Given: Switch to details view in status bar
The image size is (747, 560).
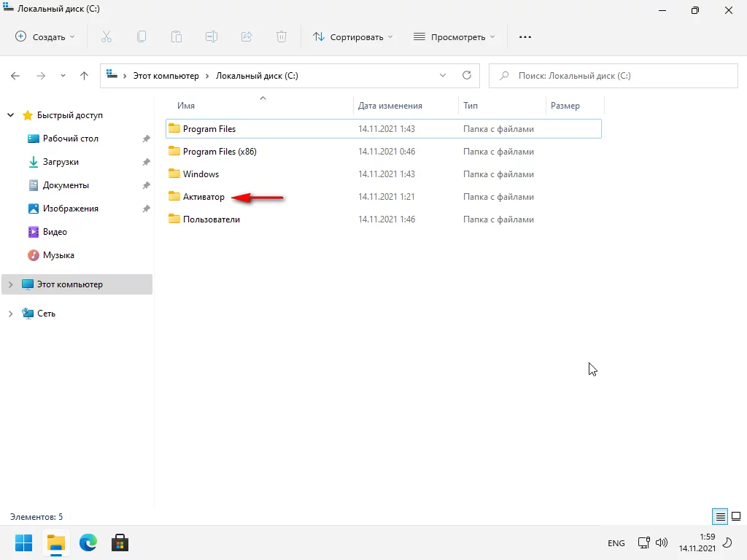Looking at the screenshot, I should tap(720, 516).
